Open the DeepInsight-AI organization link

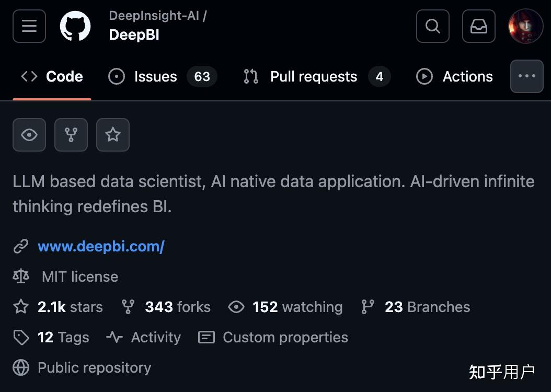pyautogui.click(x=154, y=16)
